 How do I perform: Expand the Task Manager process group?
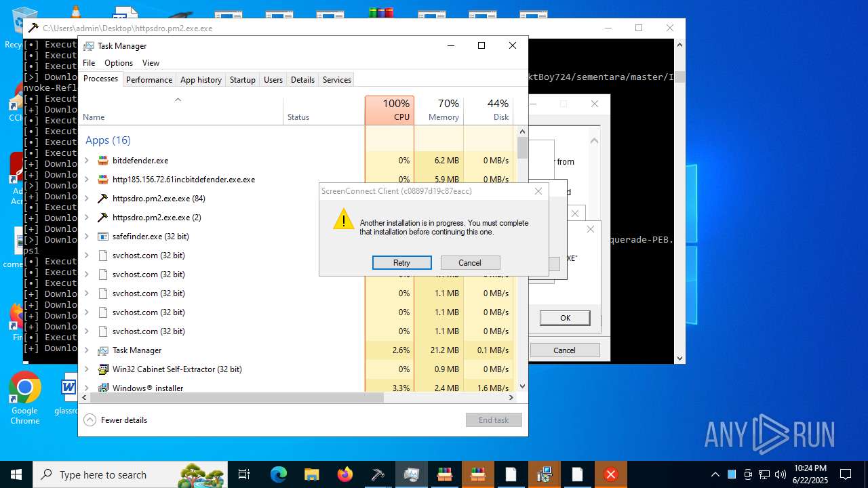pyautogui.click(x=86, y=350)
